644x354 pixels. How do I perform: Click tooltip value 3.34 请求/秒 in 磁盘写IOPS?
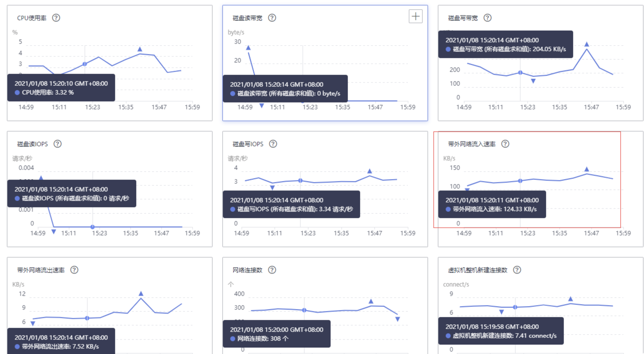coord(336,209)
